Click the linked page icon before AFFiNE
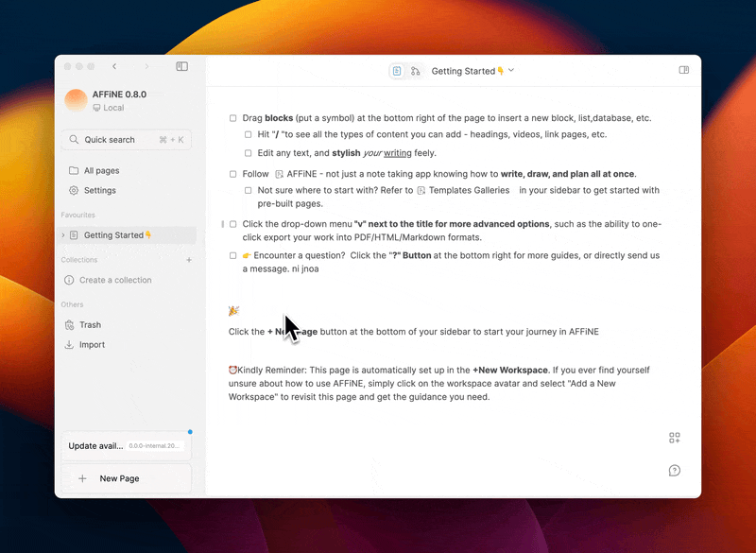This screenshot has height=553, width=756. click(x=279, y=175)
